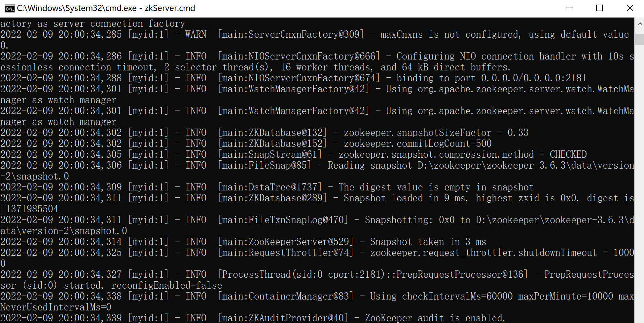The height and width of the screenshot is (323, 644).
Task: Click '[main:ZKDatabase@289]' text
Action: pyautogui.click(x=272, y=198)
